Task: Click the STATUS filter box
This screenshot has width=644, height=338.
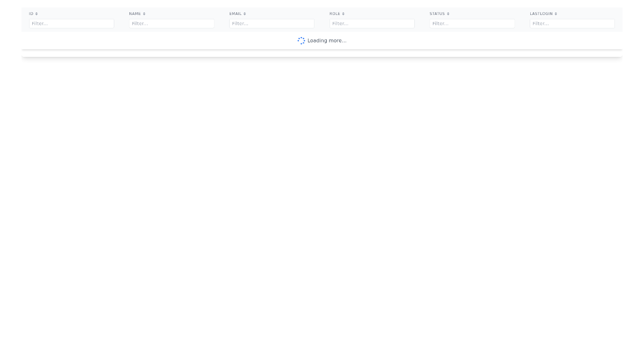Action: coord(472,23)
